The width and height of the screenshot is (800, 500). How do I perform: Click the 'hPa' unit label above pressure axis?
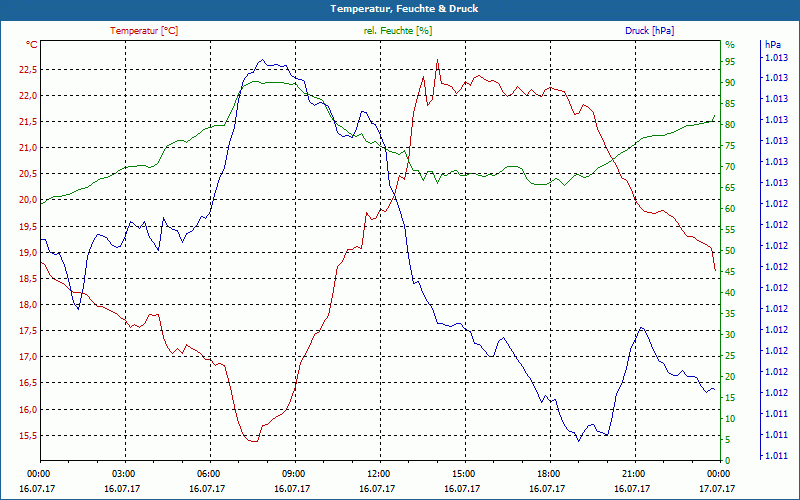click(773, 45)
